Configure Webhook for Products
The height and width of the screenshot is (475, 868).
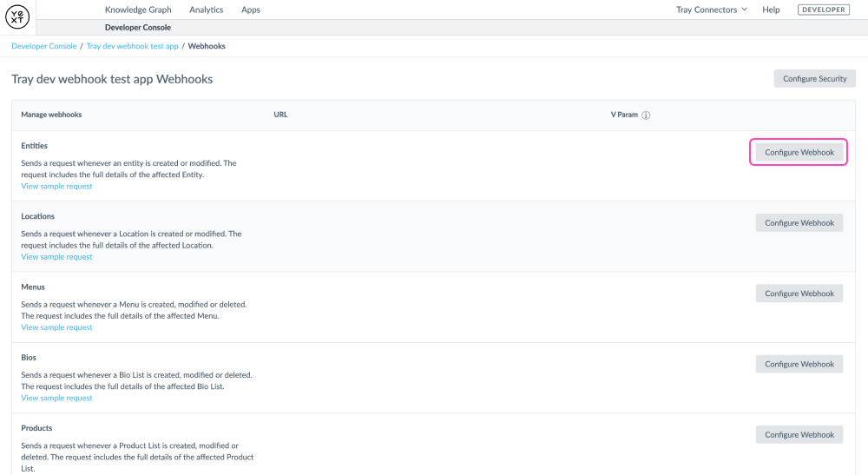click(x=799, y=435)
